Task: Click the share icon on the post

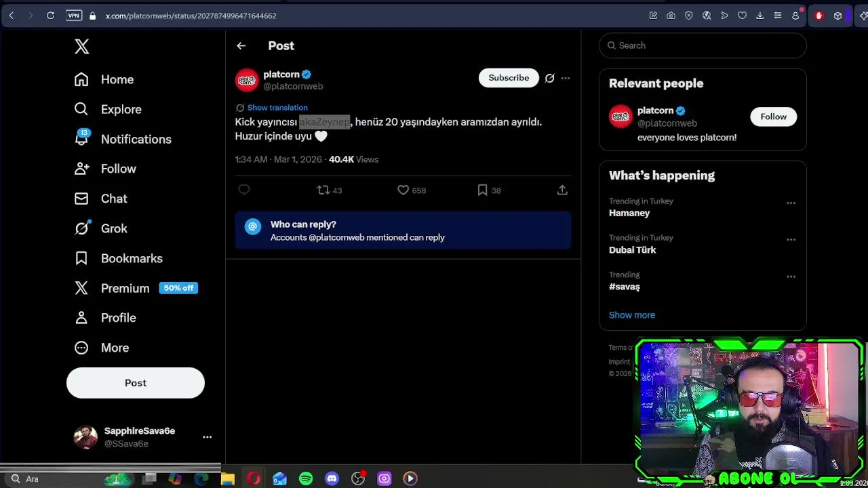Action: (x=562, y=190)
